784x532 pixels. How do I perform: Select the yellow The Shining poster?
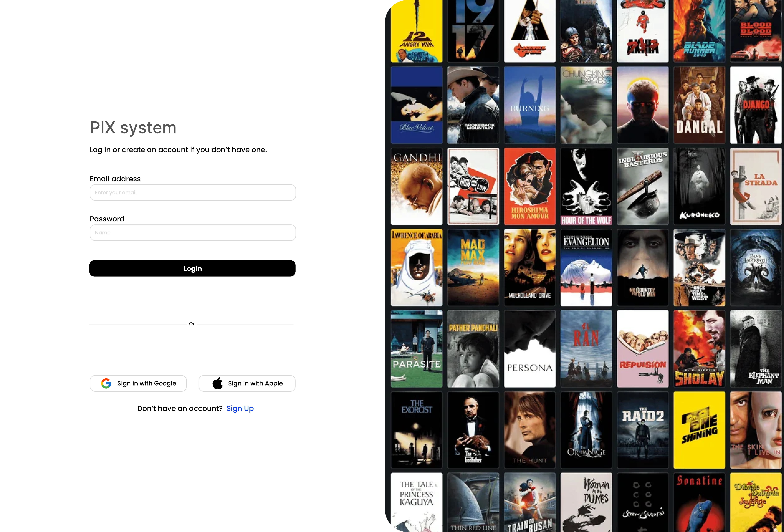pos(699,430)
